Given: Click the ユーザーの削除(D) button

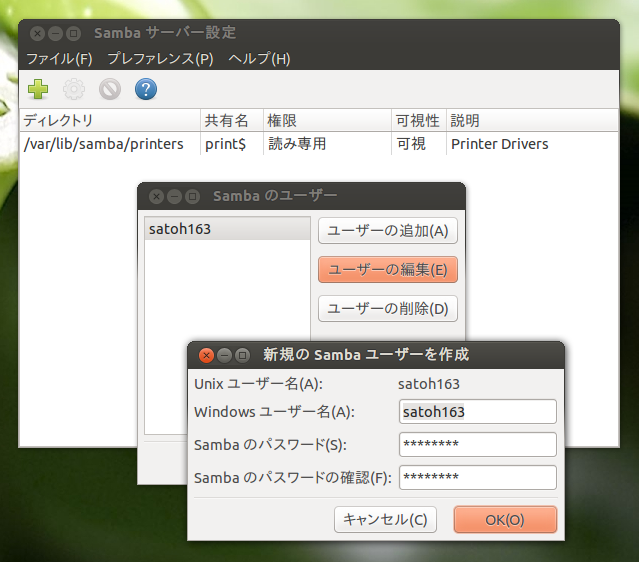Looking at the screenshot, I should (387, 308).
